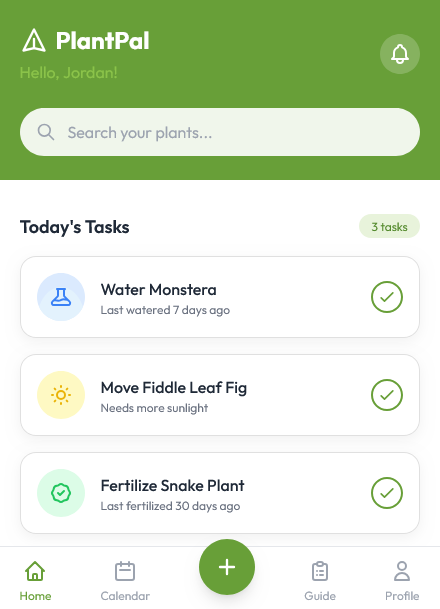Focus the Search your plants field
The width and height of the screenshot is (440, 609).
pos(220,132)
